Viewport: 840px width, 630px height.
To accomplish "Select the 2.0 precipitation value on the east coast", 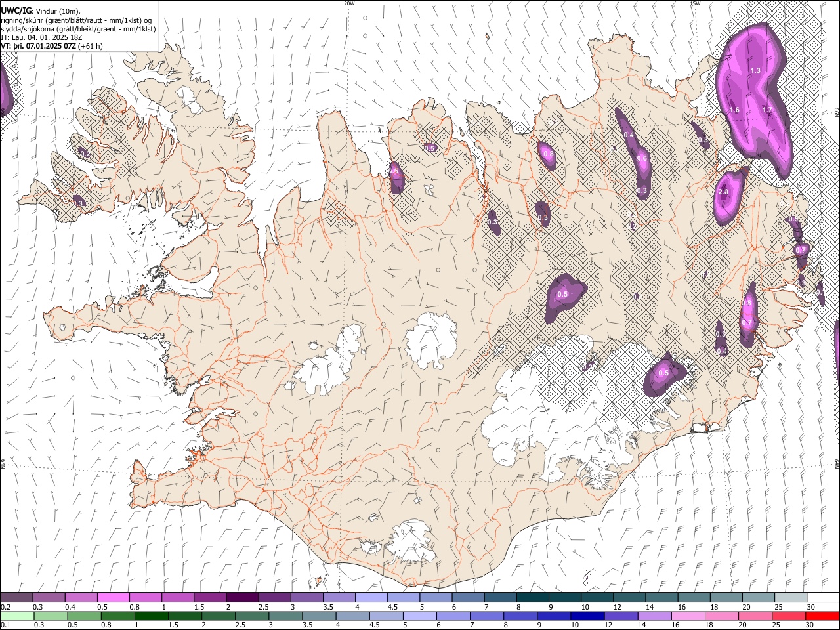I will pyautogui.click(x=723, y=192).
